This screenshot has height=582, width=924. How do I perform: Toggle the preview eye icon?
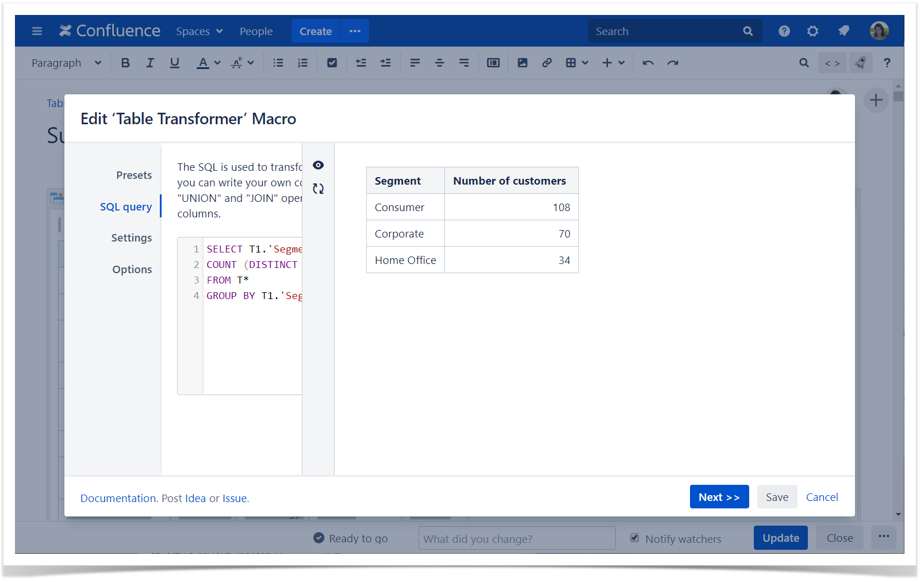[x=318, y=166]
